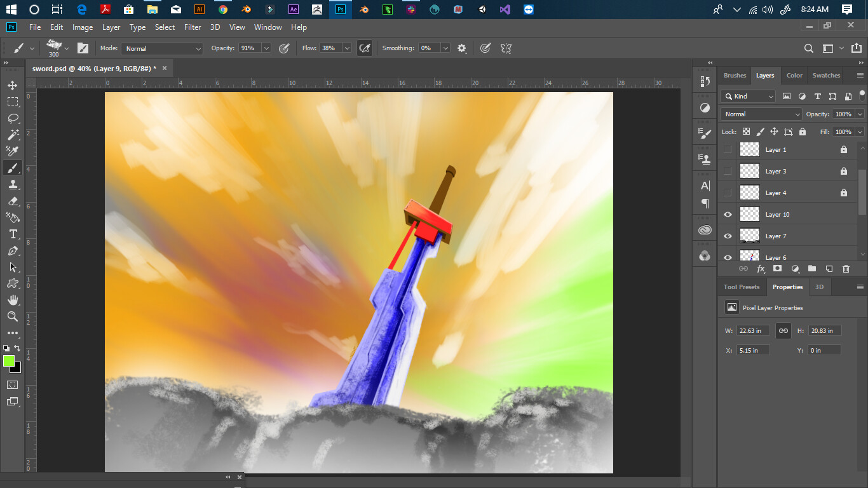868x488 pixels.
Task: Toggle pressure for size
Action: 485,48
